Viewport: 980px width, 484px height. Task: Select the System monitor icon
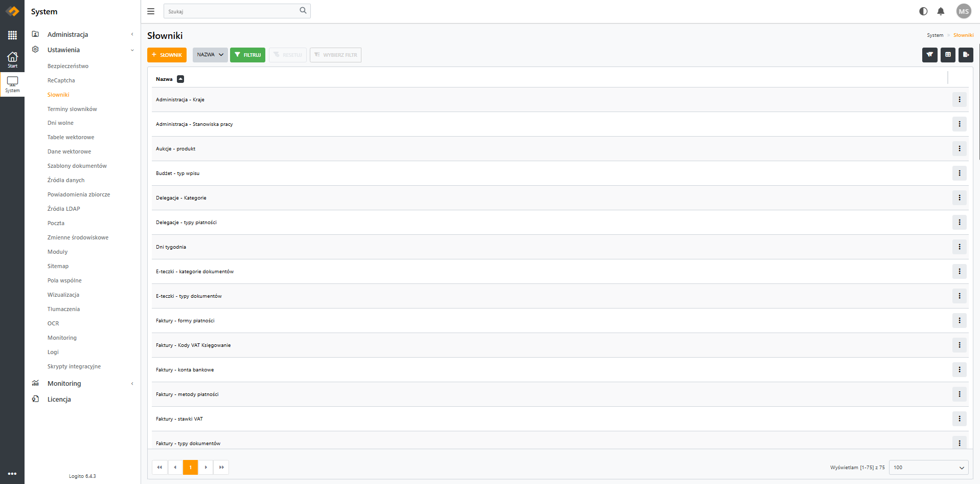(12, 84)
